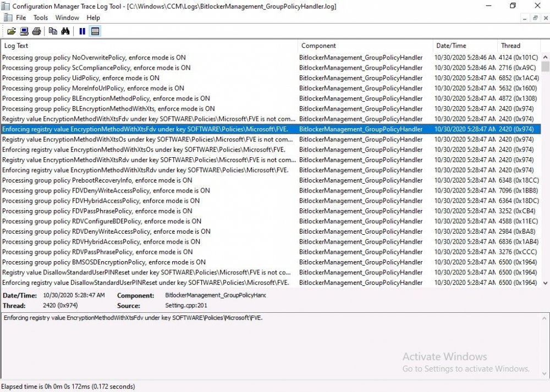Open the Tools menu
550x392 pixels.
point(41,18)
